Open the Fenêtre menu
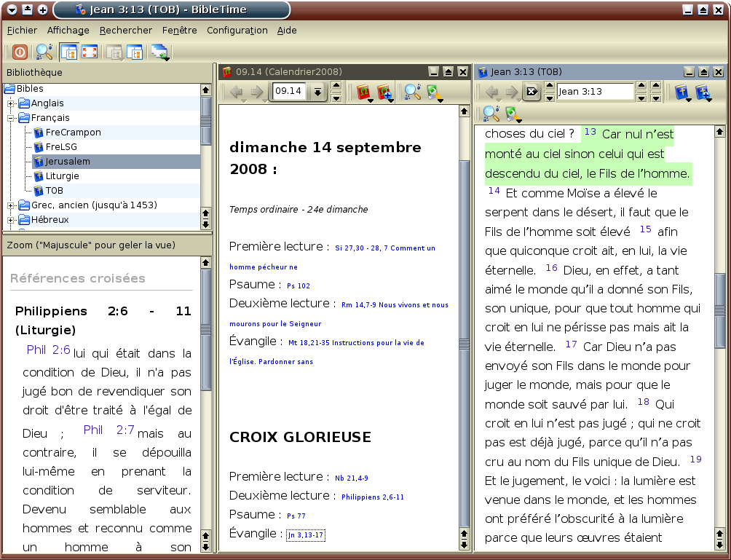 [180, 31]
